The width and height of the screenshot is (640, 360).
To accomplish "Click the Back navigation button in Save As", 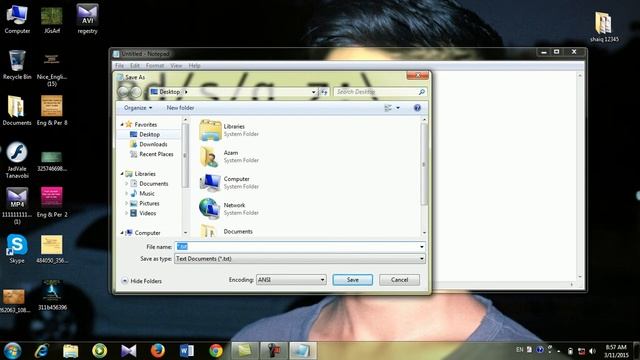I will tap(123, 92).
